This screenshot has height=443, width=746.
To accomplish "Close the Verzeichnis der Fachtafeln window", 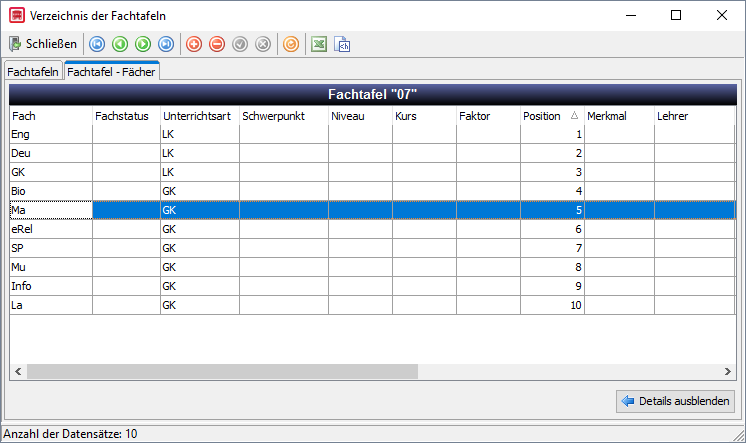I will click(x=722, y=15).
